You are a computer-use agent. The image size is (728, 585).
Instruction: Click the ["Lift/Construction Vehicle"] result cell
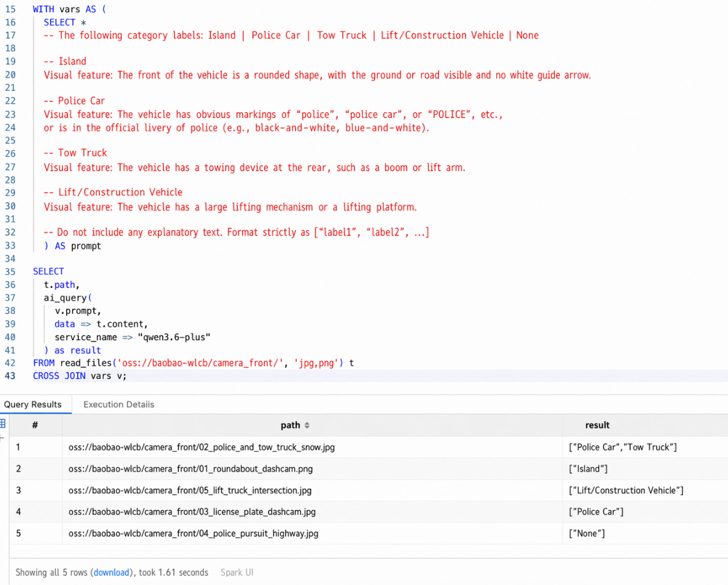pos(626,490)
